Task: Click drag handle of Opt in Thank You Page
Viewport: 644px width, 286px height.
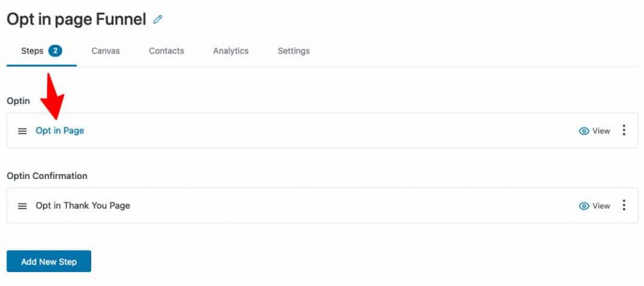Action: [x=23, y=206]
